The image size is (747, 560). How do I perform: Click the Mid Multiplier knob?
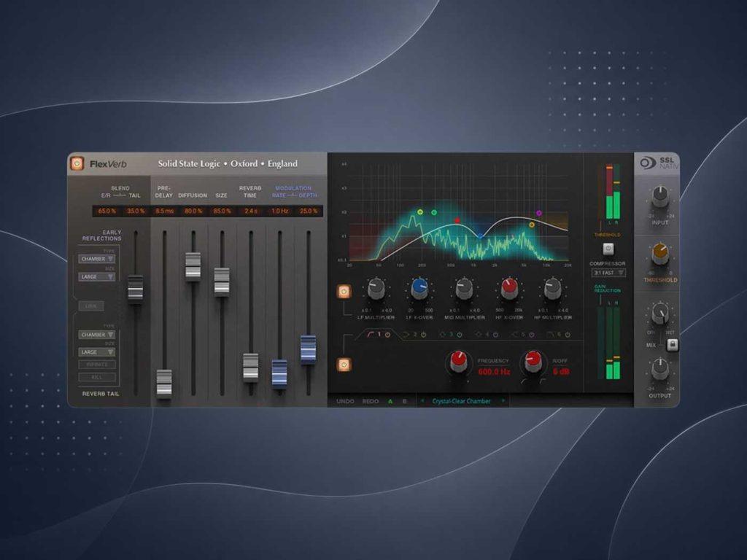(464, 289)
